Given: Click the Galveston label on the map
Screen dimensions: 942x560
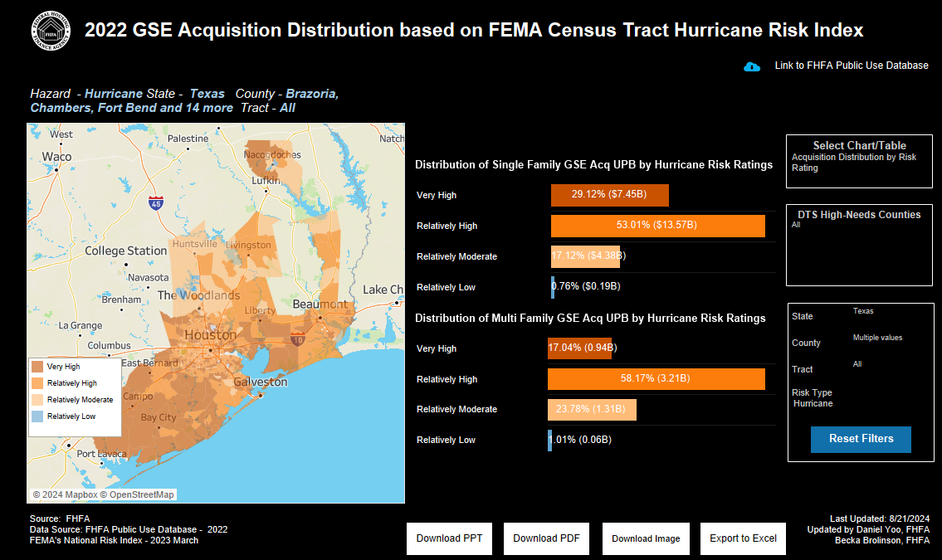Looking at the screenshot, I should (x=260, y=382).
